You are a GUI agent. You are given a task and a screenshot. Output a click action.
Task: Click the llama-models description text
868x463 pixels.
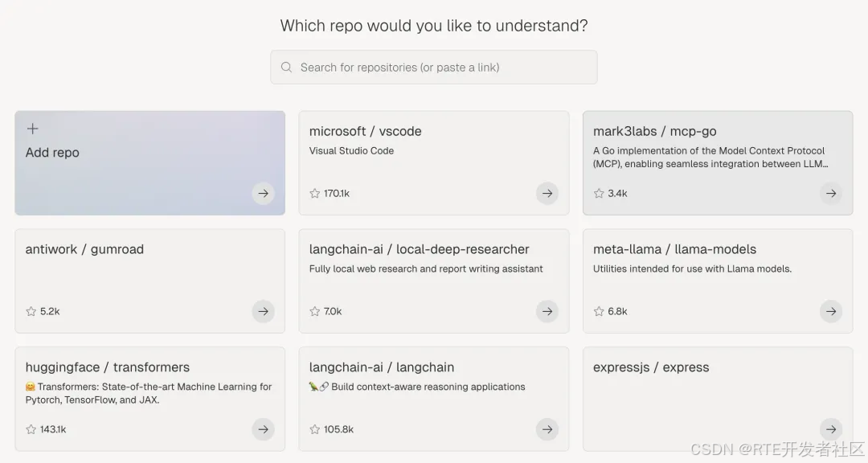[x=692, y=268]
